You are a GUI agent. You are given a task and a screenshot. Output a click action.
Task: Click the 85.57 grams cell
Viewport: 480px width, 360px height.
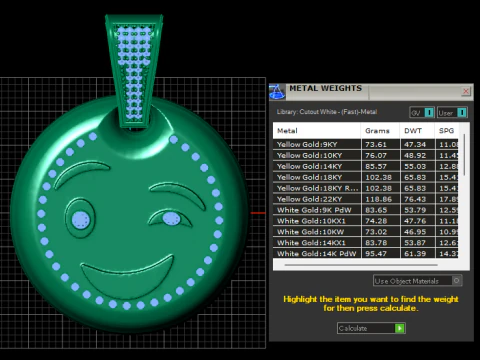point(380,166)
